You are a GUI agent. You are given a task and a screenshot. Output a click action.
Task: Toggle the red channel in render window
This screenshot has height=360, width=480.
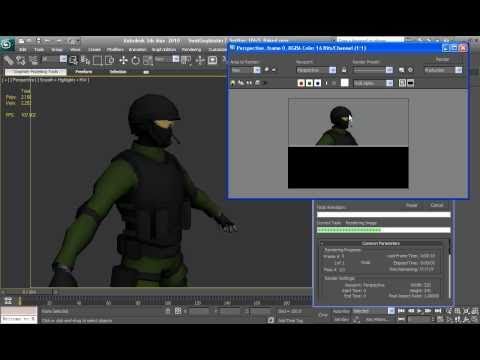click(301, 83)
